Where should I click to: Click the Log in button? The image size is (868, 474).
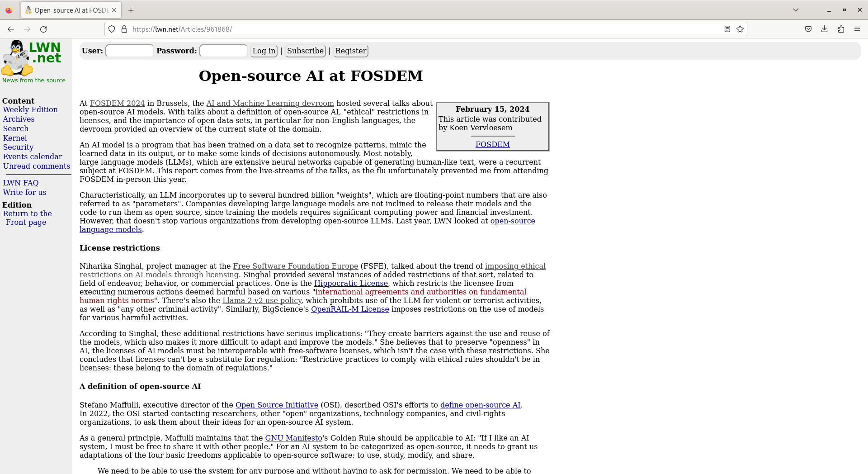pyautogui.click(x=264, y=51)
